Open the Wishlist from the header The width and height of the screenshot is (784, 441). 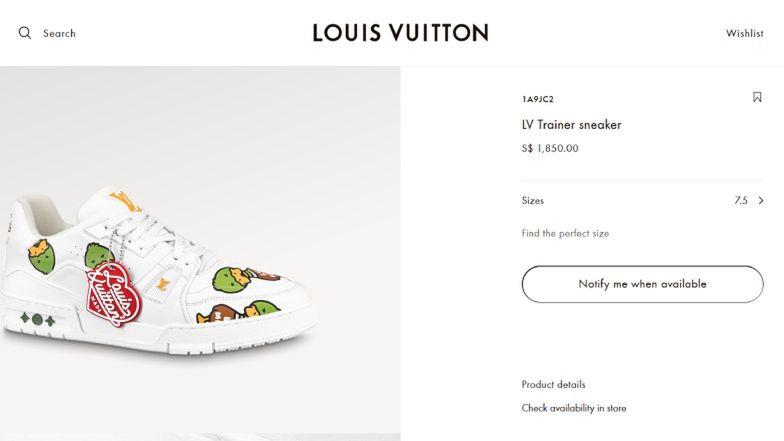click(744, 33)
